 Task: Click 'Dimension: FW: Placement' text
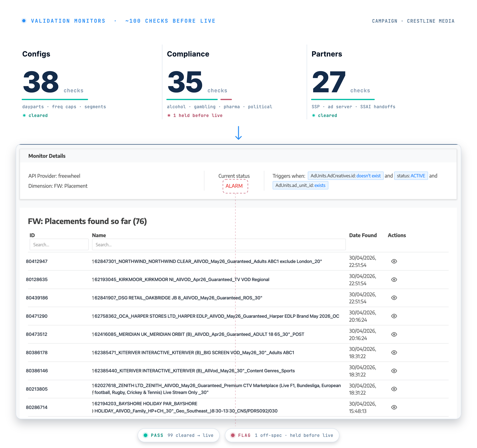[x=58, y=186]
